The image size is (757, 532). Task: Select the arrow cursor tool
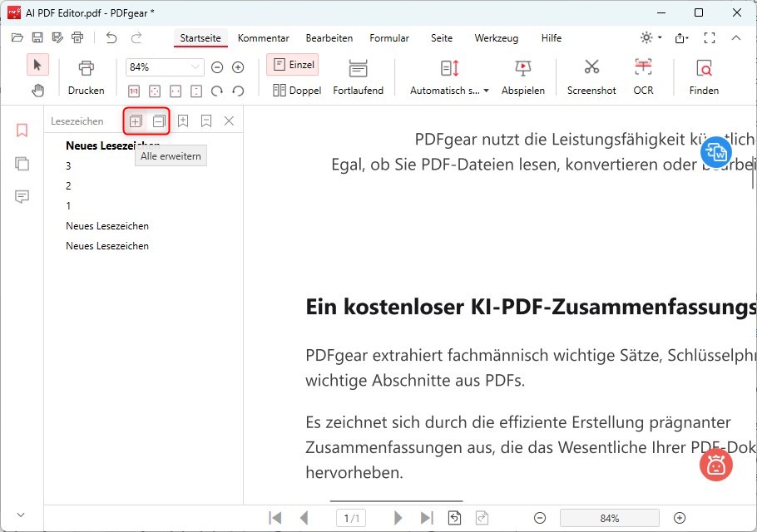(x=37, y=65)
